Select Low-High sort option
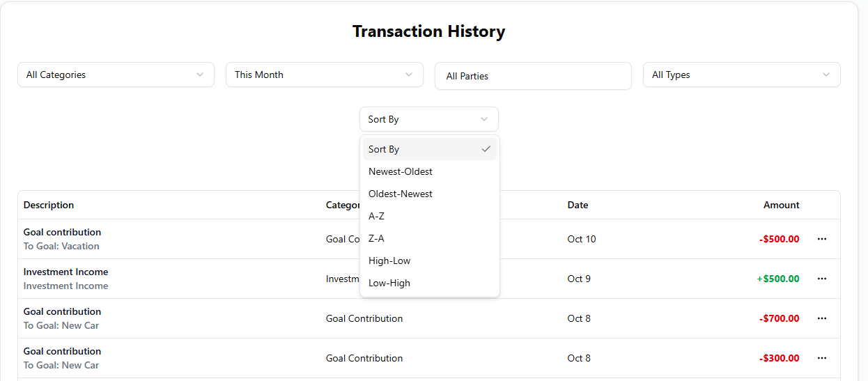This screenshot has height=381, width=868. click(389, 283)
